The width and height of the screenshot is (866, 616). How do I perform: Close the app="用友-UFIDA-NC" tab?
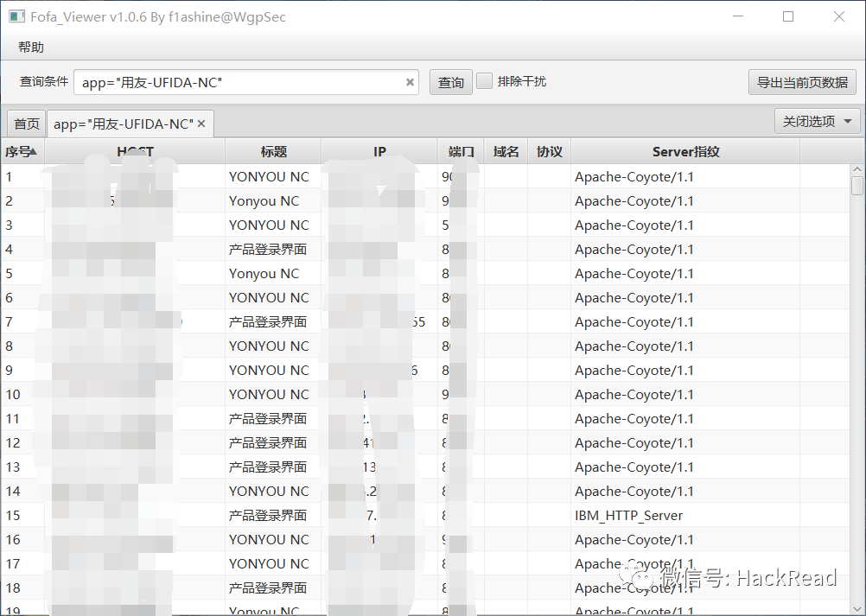(201, 124)
